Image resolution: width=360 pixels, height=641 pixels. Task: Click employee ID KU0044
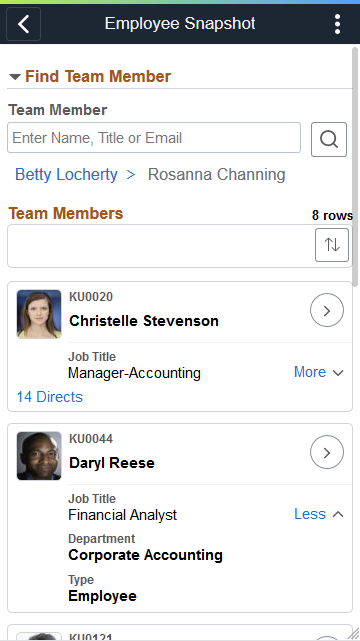tap(91, 439)
